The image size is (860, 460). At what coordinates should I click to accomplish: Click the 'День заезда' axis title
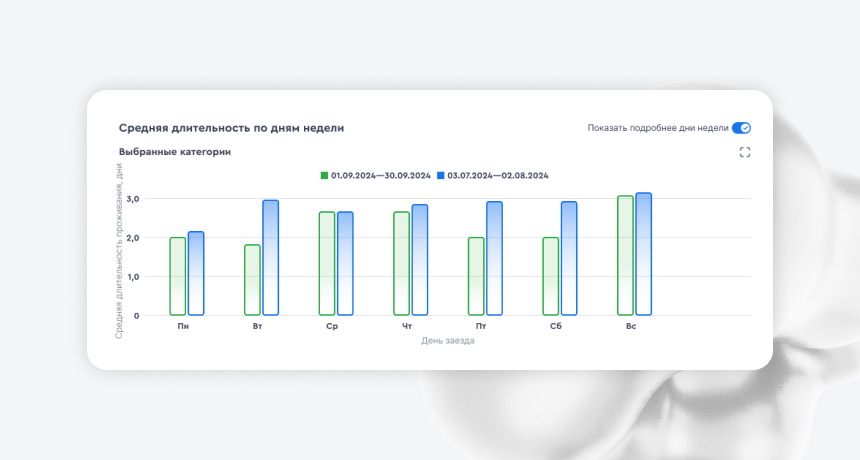click(x=448, y=340)
